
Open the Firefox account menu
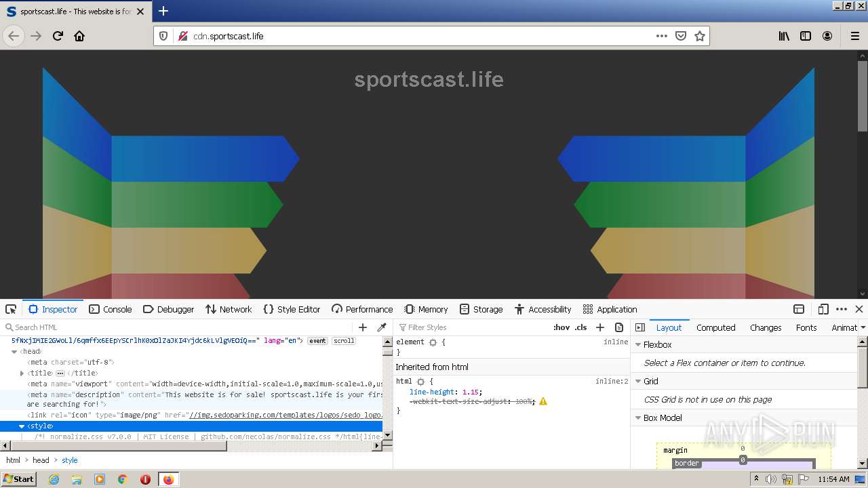pos(827,36)
